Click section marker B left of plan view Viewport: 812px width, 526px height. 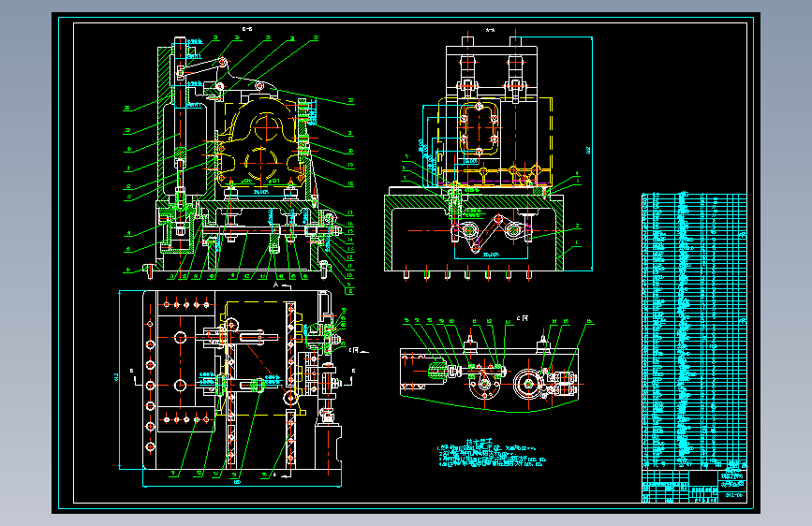132,371
